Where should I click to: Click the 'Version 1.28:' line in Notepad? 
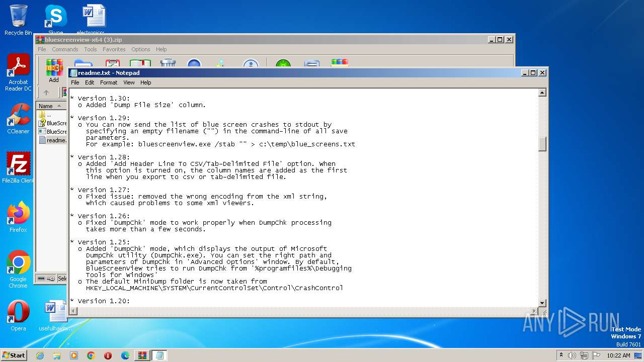100,157
